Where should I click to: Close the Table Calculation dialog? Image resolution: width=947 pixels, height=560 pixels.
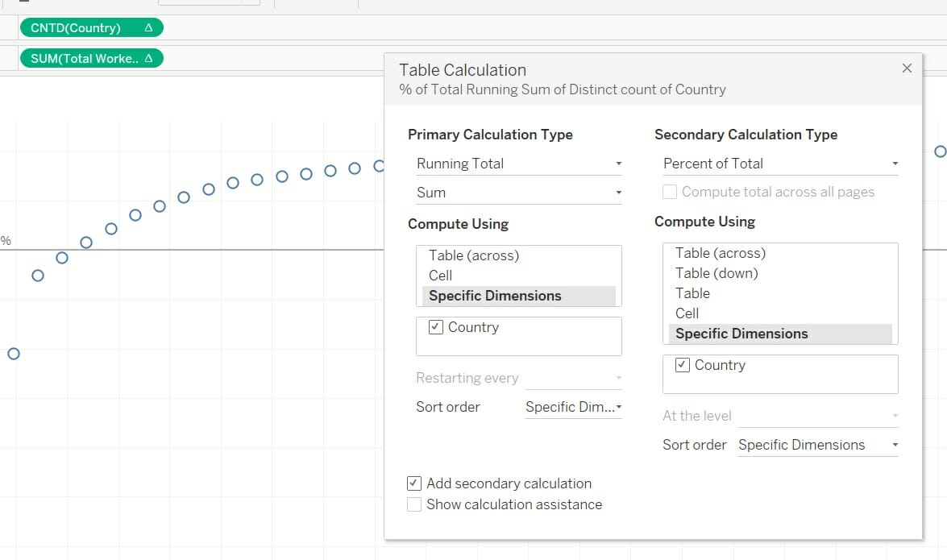point(907,68)
